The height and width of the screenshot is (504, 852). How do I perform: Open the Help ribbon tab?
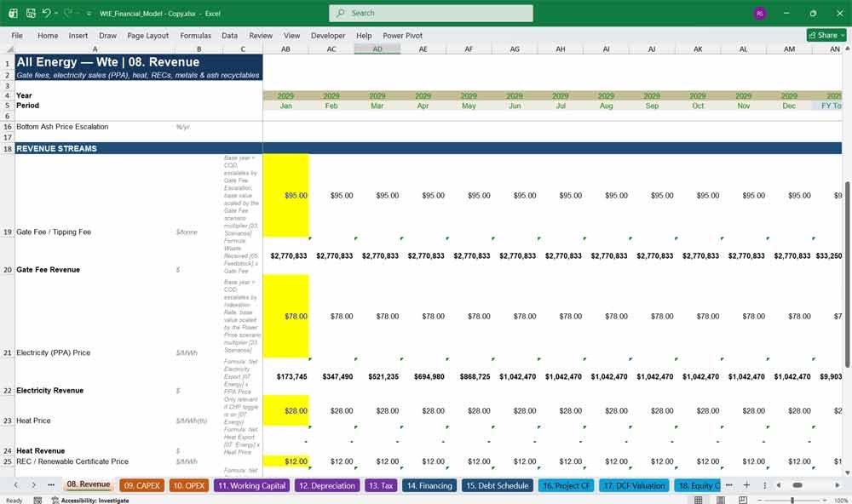364,35
